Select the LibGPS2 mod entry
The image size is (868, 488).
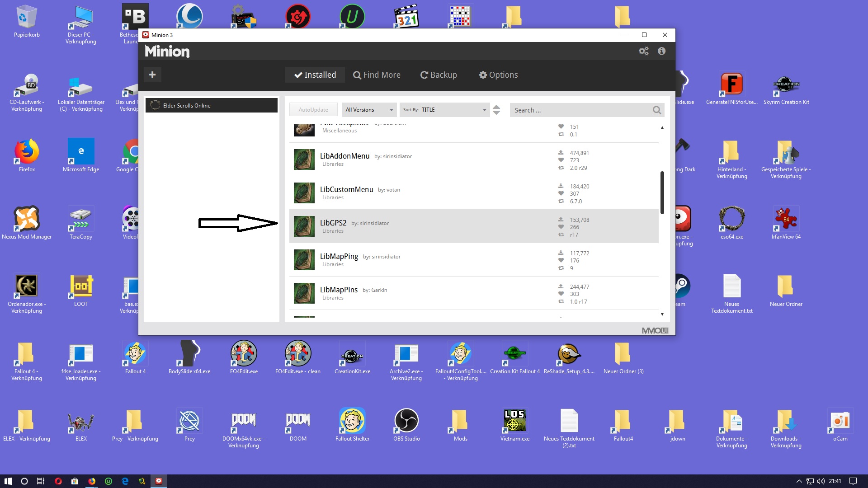(452, 226)
